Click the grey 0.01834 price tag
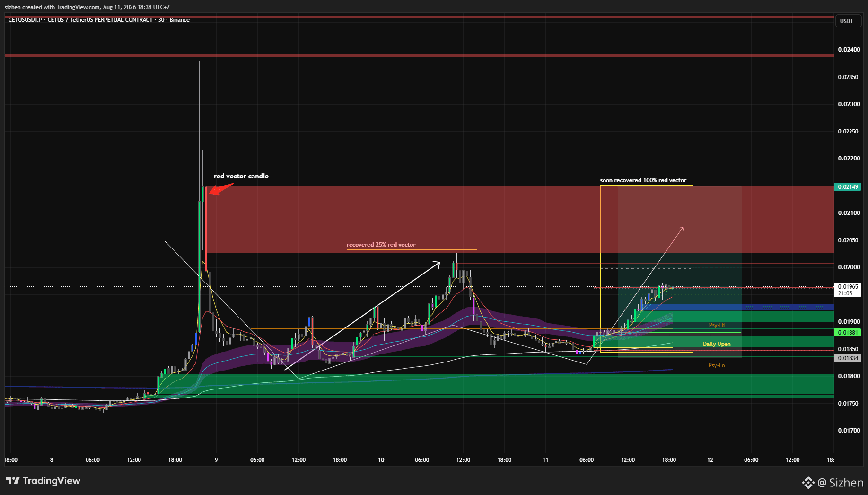The height and width of the screenshot is (495, 868). [848, 358]
